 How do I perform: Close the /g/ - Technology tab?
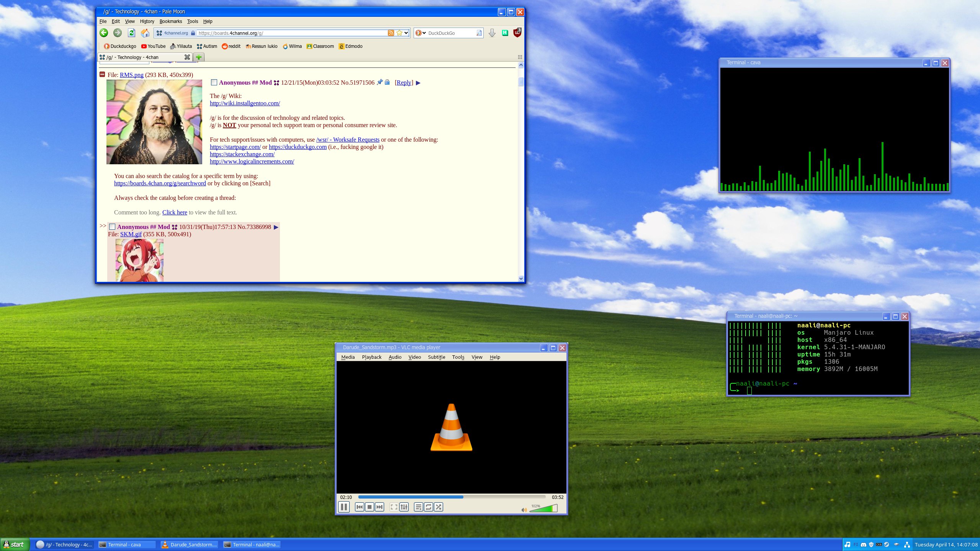tap(187, 57)
